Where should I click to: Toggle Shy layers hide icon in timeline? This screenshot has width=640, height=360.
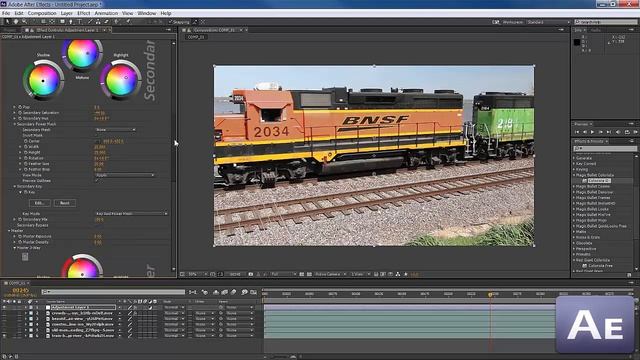tap(216, 292)
